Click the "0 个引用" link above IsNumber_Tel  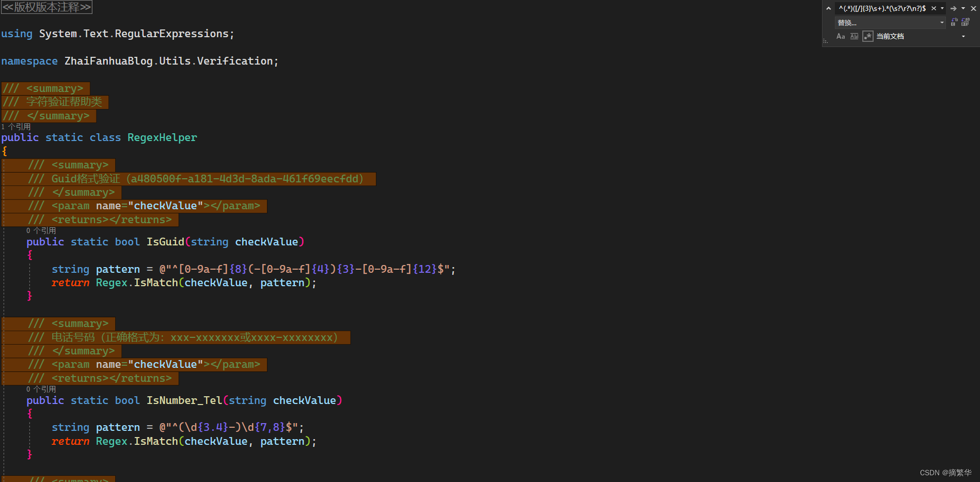41,389
